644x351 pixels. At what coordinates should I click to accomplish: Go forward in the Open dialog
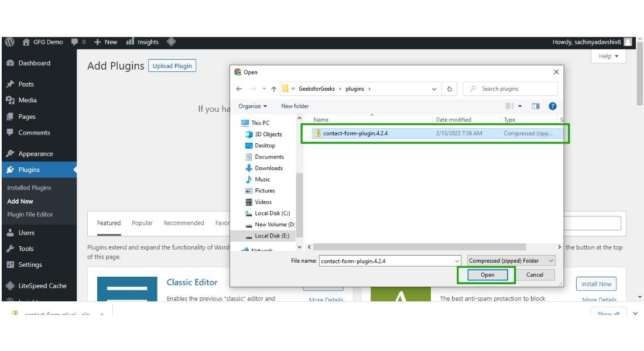coord(253,89)
